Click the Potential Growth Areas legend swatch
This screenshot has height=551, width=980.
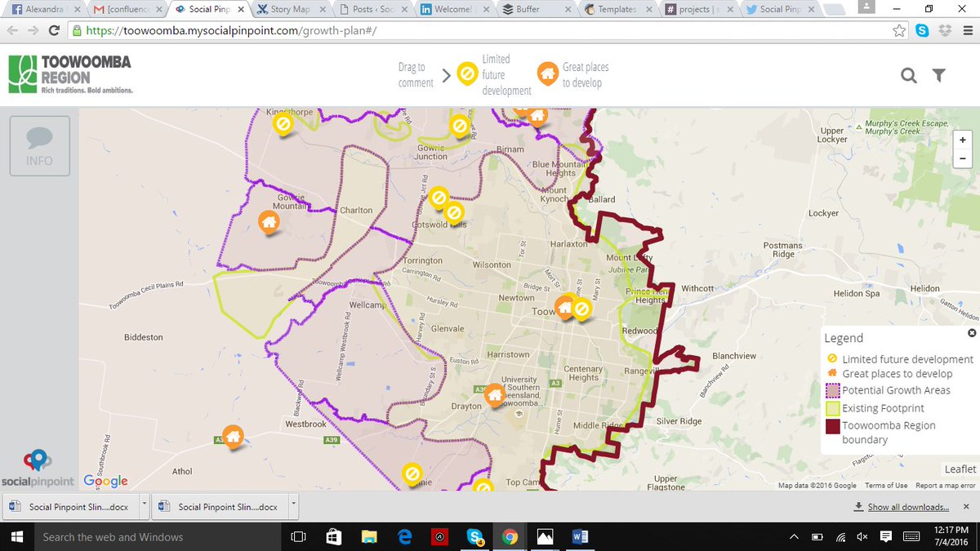click(x=832, y=390)
